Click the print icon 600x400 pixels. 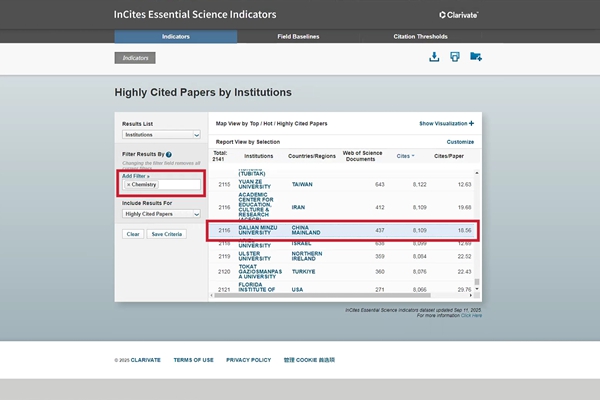[x=455, y=57]
